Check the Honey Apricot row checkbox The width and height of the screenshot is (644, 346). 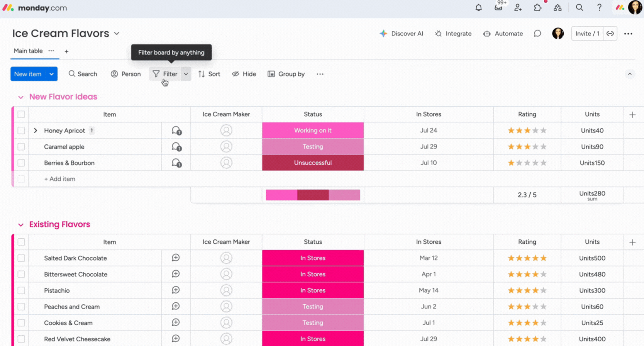21,131
